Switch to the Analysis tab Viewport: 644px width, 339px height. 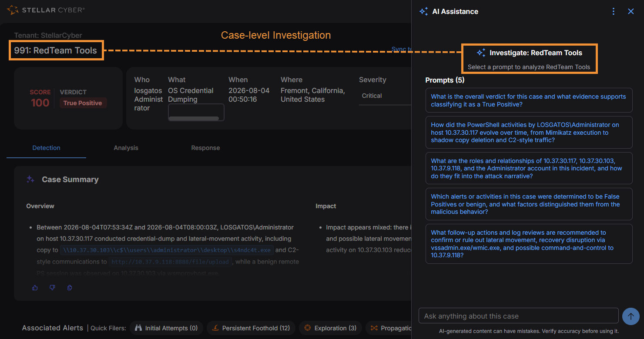126,148
